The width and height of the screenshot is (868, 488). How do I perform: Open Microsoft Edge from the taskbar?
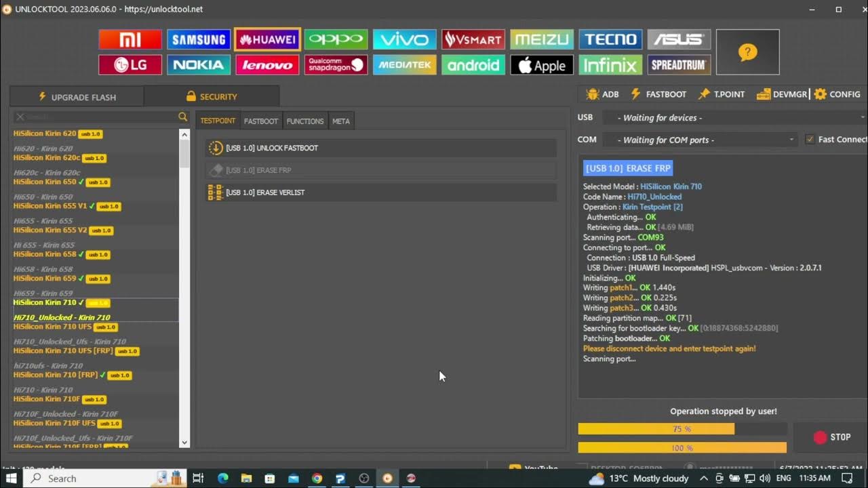pos(223,478)
